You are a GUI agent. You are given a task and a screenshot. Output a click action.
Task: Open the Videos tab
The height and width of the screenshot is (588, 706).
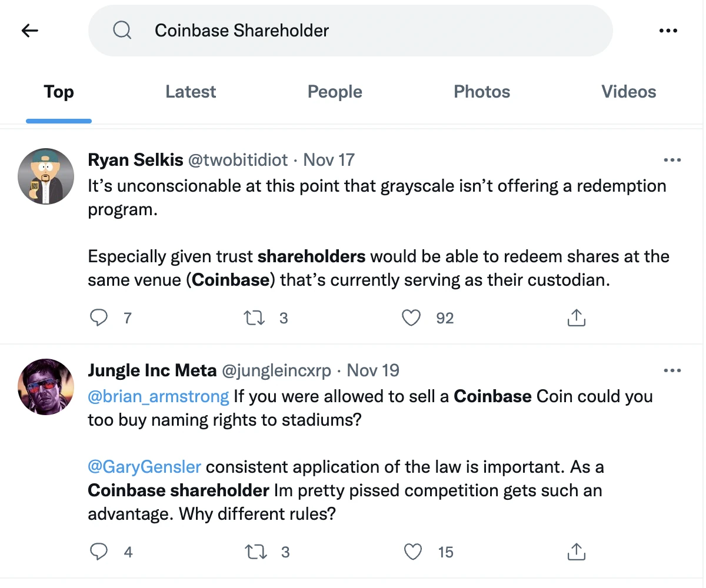pos(628,92)
